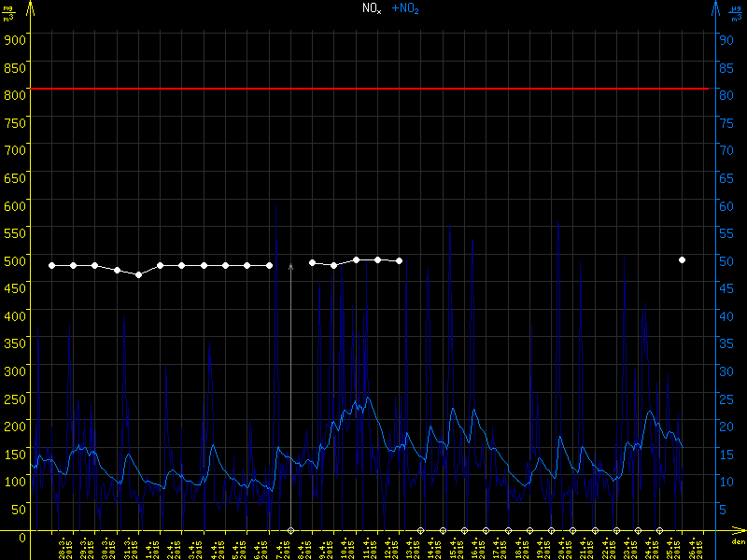Click the tip of the white vertical arrow
This screenshot has height=560, width=747.
click(x=290, y=266)
